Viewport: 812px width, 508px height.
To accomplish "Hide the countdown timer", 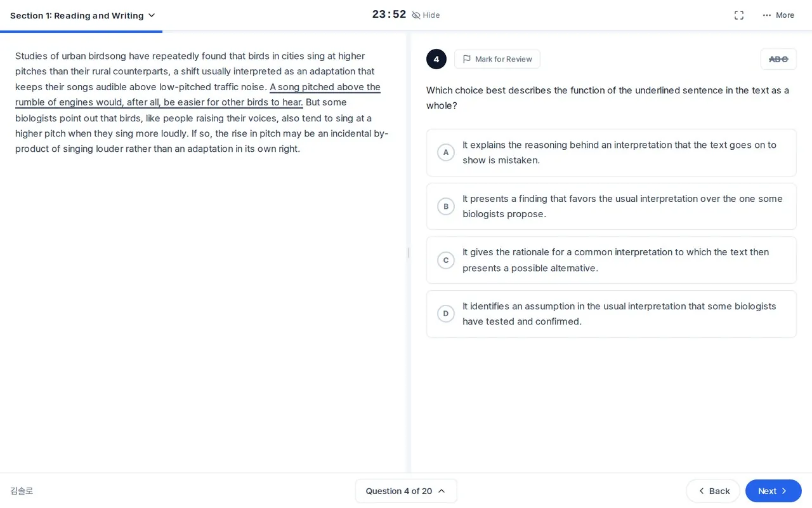I will point(426,15).
